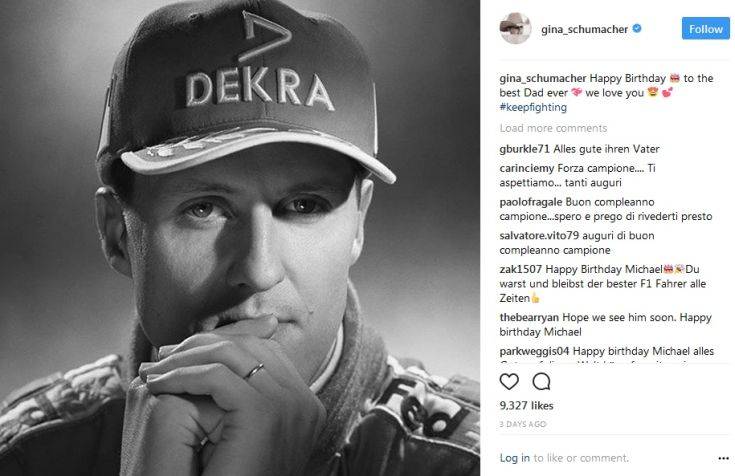This screenshot has width=735, height=476.
Task: Click the black-and-white post photo
Action: point(240,238)
